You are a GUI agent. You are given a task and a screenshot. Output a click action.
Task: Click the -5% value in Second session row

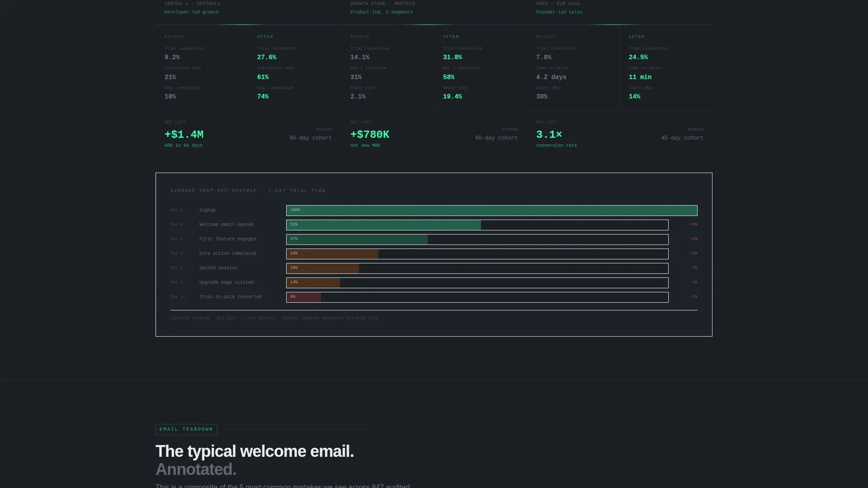694,268
